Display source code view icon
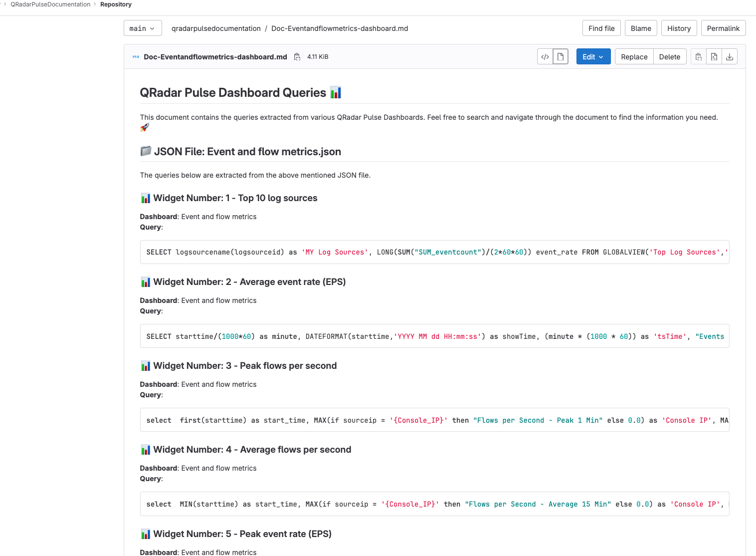Viewport: 756px width, 556px height. point(545,57)
